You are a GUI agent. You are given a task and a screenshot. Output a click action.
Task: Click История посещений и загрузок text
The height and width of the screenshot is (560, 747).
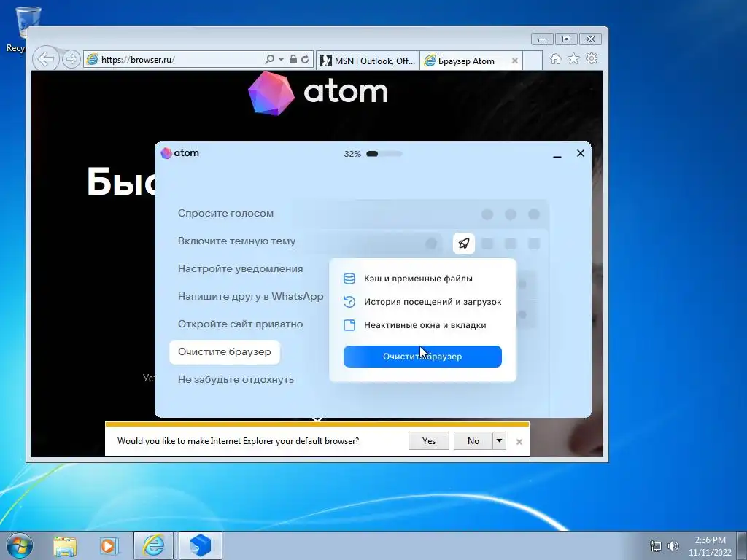(x=433, y=302)
